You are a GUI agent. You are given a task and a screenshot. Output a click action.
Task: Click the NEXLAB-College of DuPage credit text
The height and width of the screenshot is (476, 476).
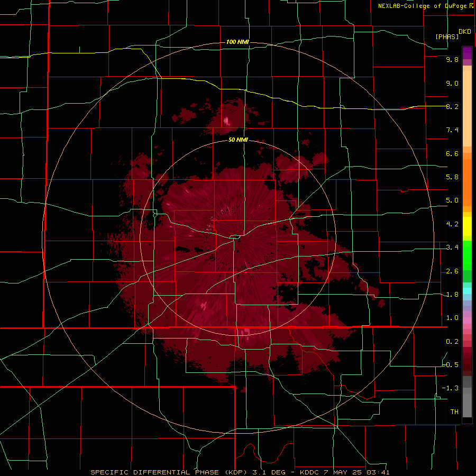click(425, 6)
